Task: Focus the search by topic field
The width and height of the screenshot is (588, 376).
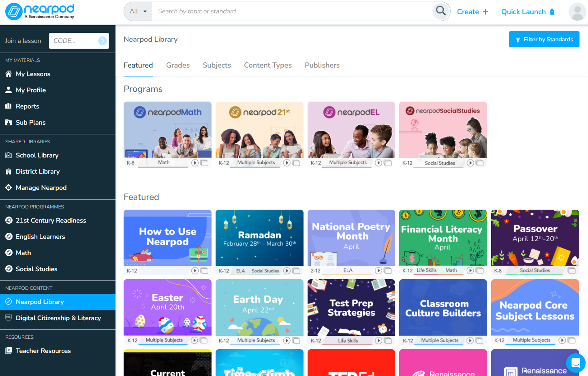Action: [x=292, y=11]
